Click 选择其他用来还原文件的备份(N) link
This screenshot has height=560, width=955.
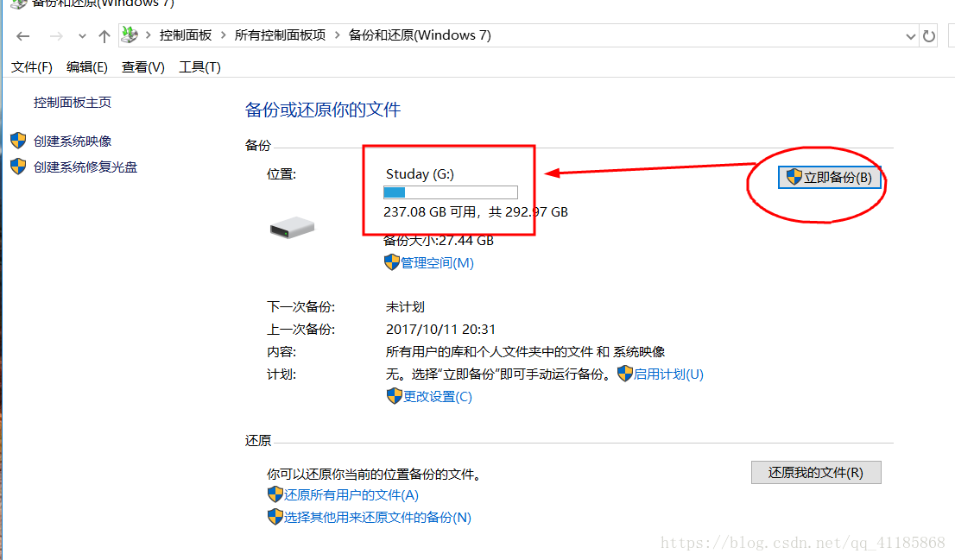click(x=377, y=518)
